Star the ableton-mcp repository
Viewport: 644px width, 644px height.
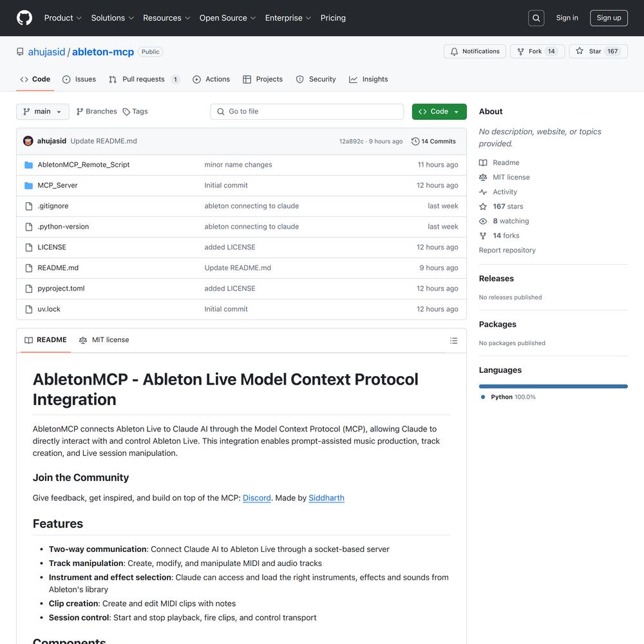598,52
